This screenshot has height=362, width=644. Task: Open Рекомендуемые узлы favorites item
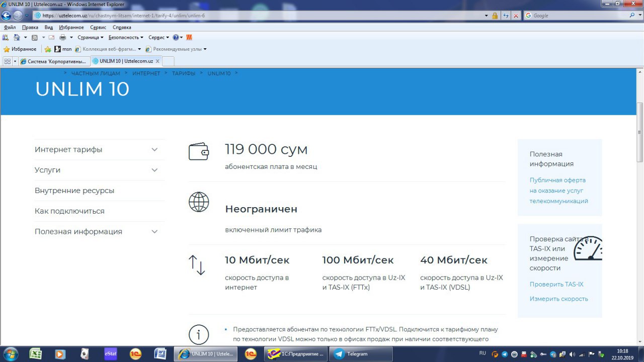[x=176, y=49]
